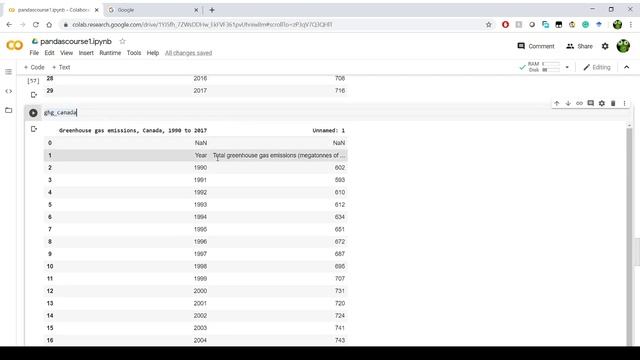640x360 pixels.
Task: Open the Tools menu
Action: 134,53
